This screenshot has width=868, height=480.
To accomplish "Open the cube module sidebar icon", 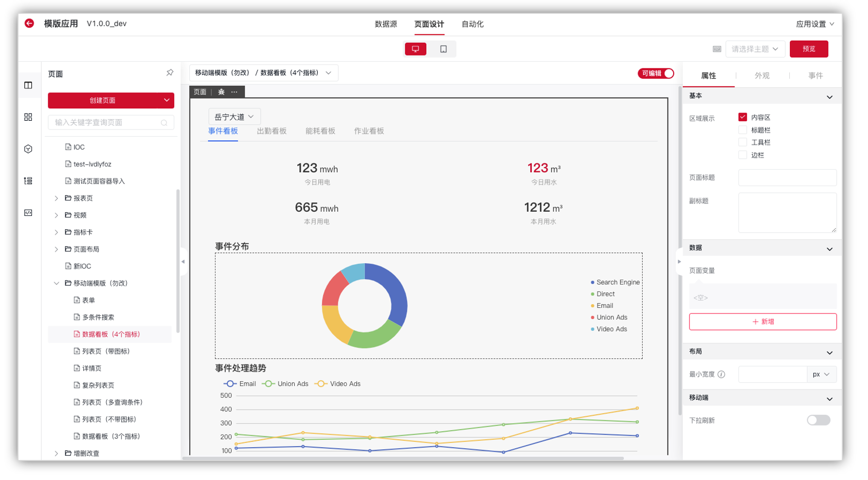I will [28, 149].
